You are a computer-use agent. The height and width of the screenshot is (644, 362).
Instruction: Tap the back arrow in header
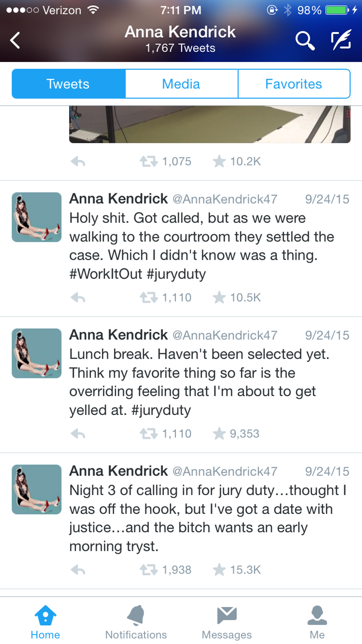pos(16,40)
